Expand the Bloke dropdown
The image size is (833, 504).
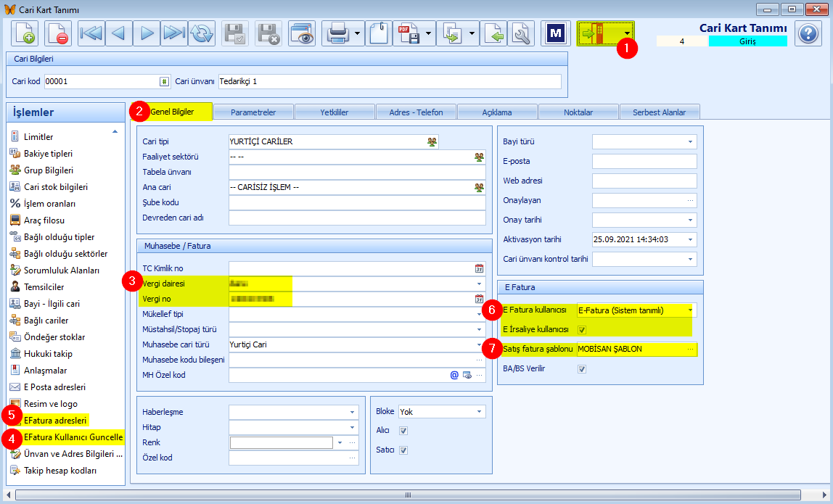pyautogui.click(x=479, y=412)
